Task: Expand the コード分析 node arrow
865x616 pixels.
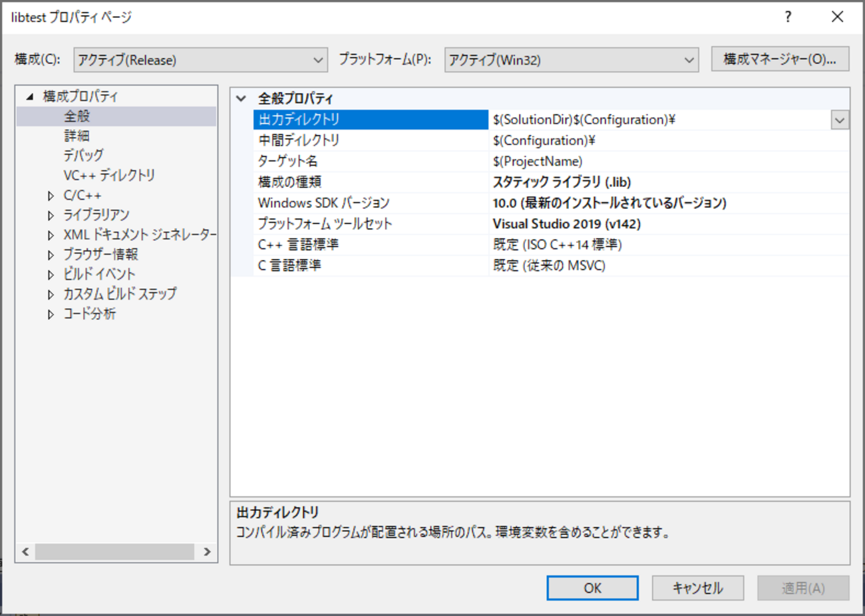Action: click(x=51, y=314)
